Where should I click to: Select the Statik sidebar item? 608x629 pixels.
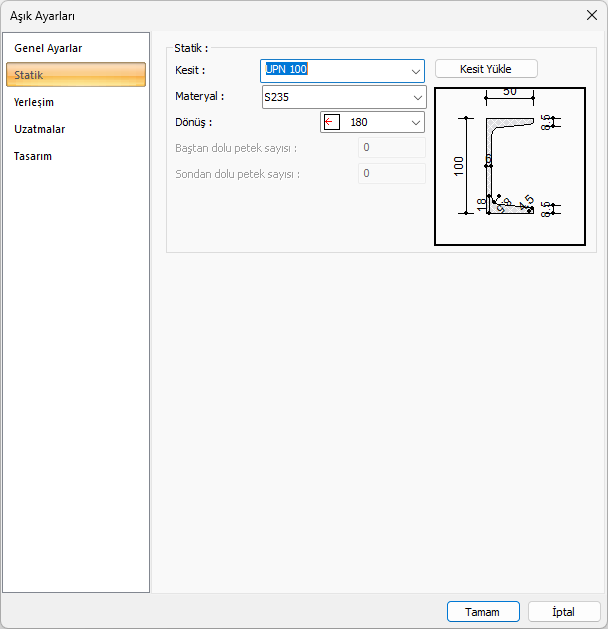pos(29,75)
